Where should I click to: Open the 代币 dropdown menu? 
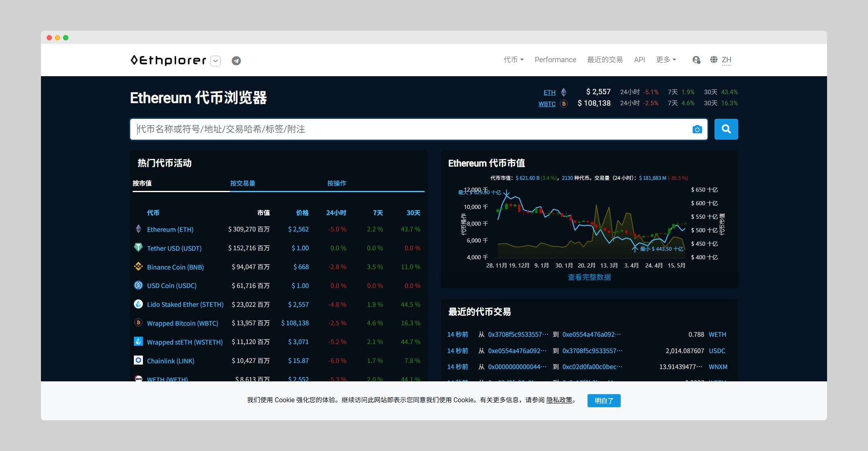click(x=513, y=60)
